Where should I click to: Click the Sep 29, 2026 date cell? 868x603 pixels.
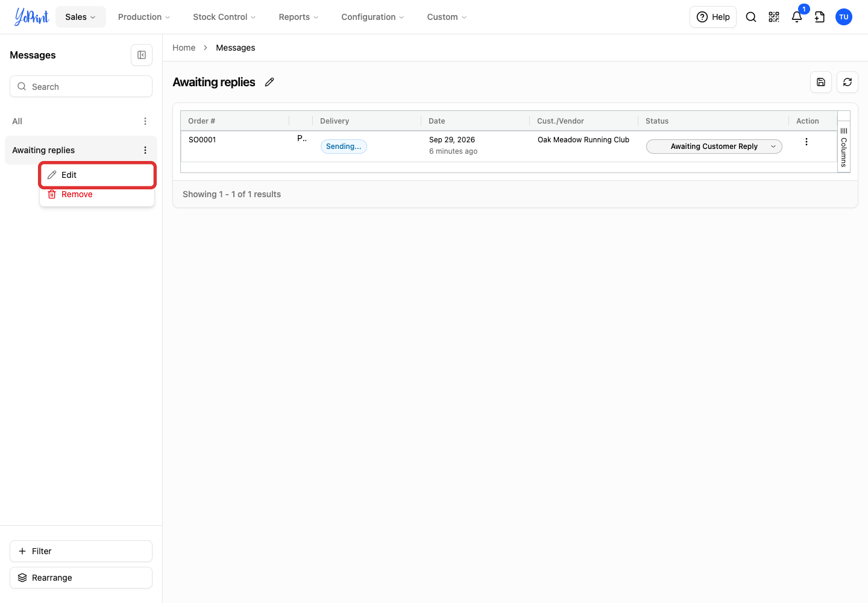pos(452,140)
